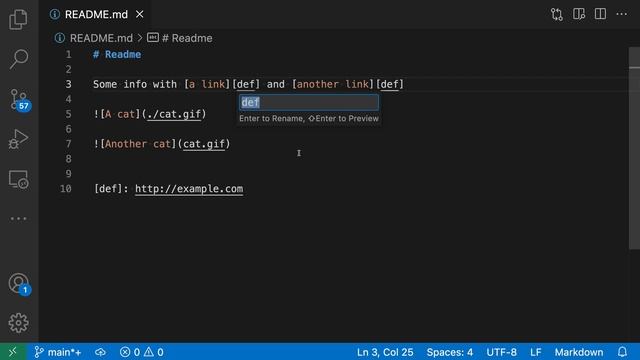Viewport: 640px width, 360px height.
Task: Change LF end of line sequence
Action: point(536,352)
